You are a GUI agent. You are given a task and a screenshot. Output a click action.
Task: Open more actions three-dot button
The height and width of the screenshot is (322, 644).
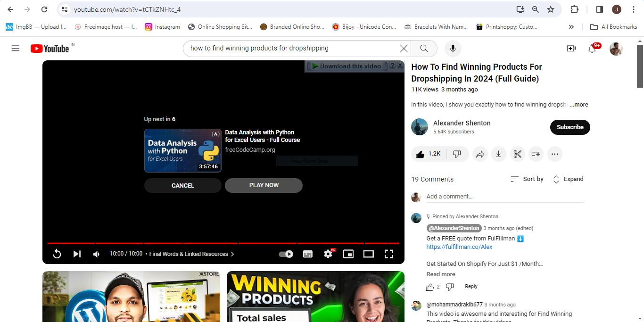555,154
